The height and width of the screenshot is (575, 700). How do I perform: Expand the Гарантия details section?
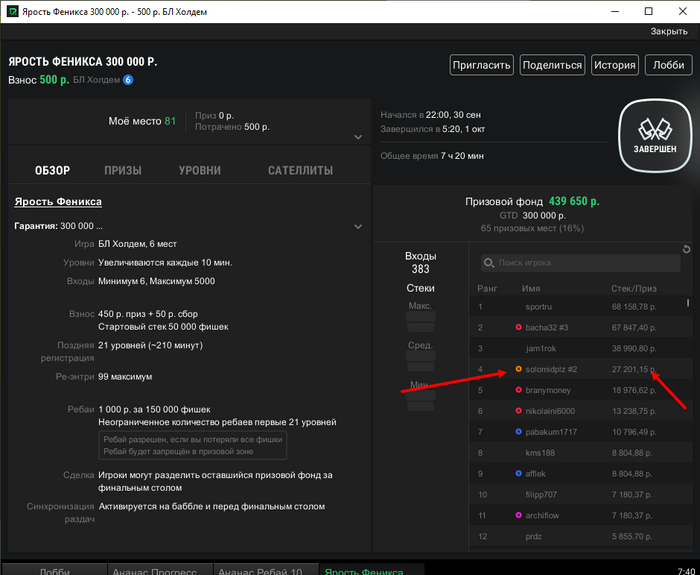(358, 226)
